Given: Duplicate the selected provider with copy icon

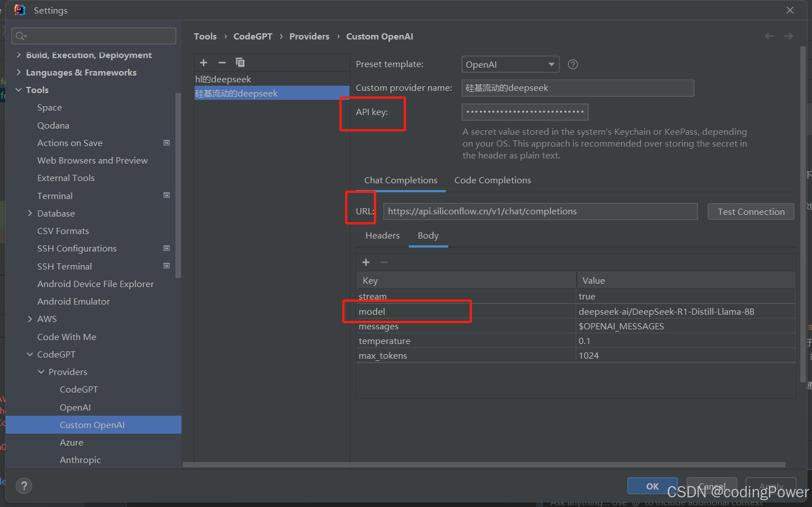Looking at the screenshot, I should (240, 63).
